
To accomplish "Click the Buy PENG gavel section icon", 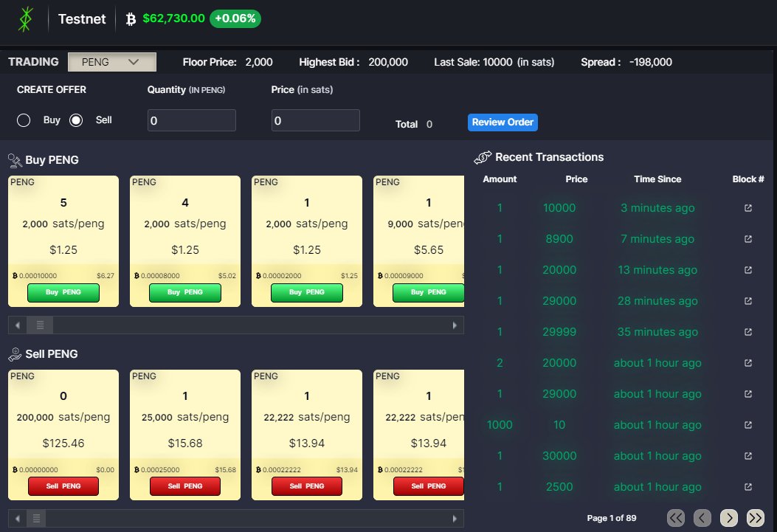I will [x=15, y=160].
